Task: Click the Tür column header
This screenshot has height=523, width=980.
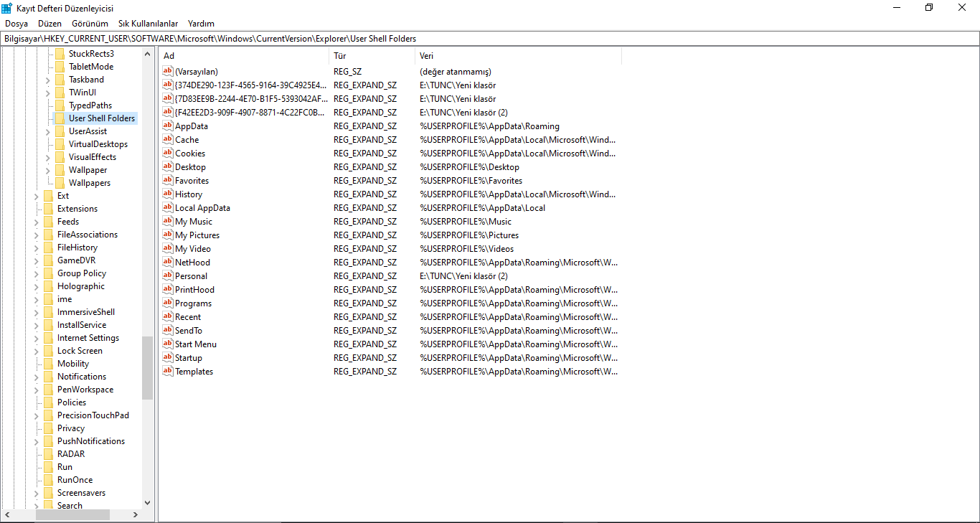Action: [x=372, y=56]
